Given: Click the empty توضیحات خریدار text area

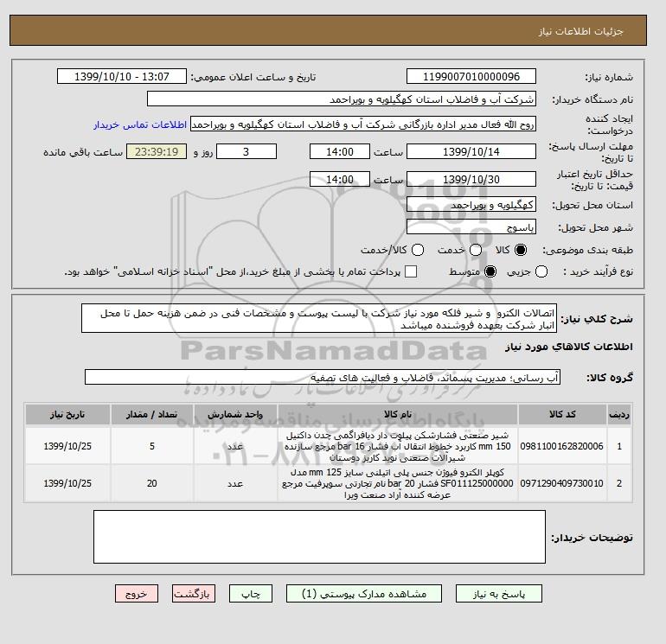Looking at the screenshot, I should click(319, 537).
